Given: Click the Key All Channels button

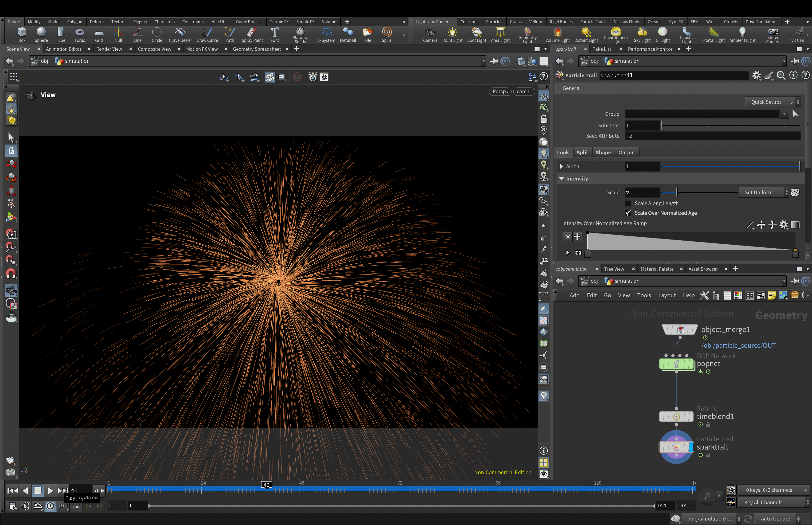Looking at the screenshot, I should [763, 502].
